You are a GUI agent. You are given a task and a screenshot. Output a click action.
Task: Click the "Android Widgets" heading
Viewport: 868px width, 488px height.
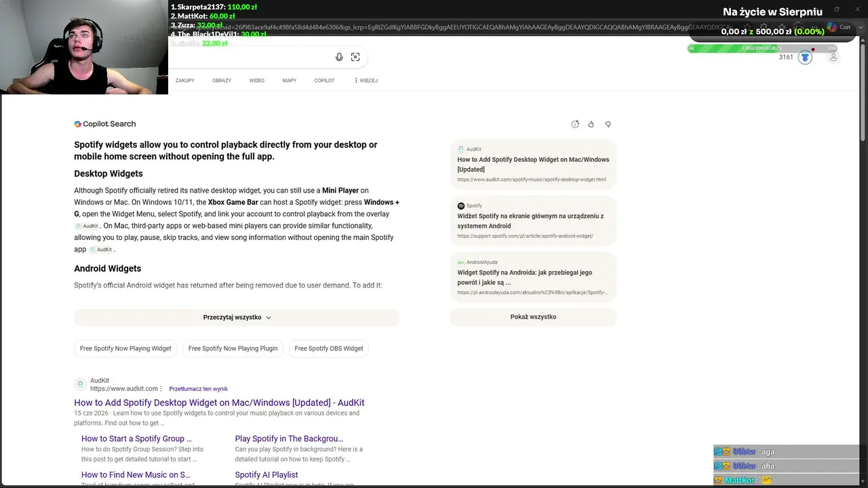[108, 268]
